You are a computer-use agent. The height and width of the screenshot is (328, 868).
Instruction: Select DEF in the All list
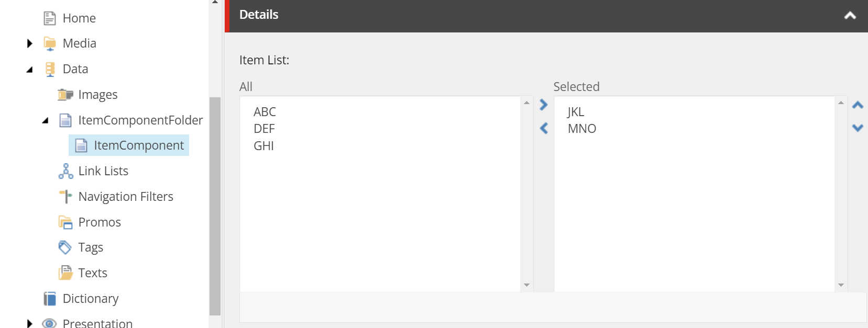pos(264,129)
